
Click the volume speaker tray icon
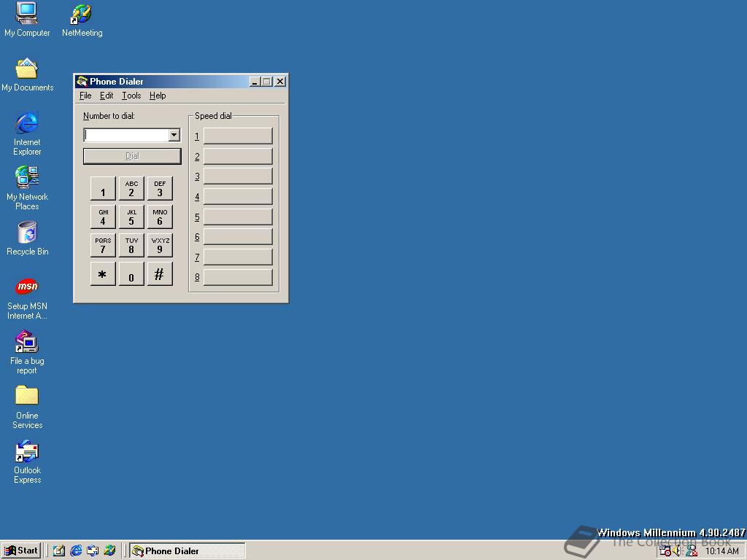tap(678, 551)
